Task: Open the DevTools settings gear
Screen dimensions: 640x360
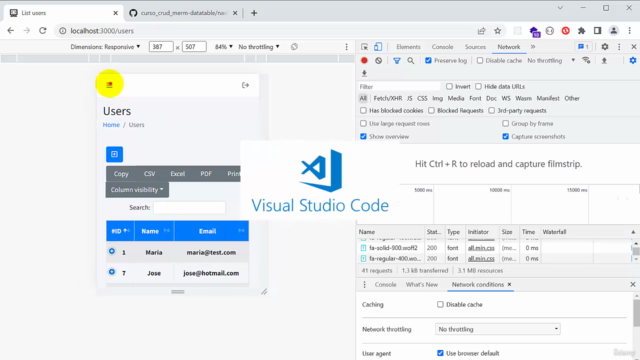Action: coord(605,47)
